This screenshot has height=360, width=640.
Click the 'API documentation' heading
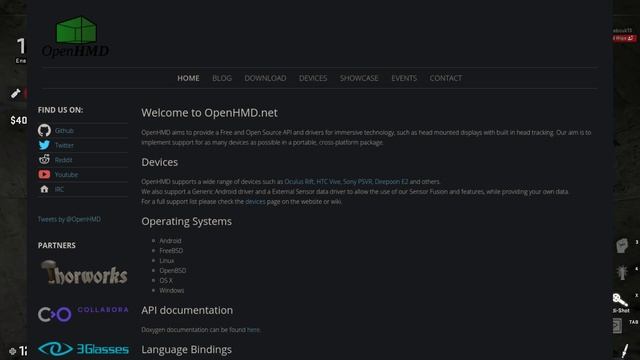187,310
